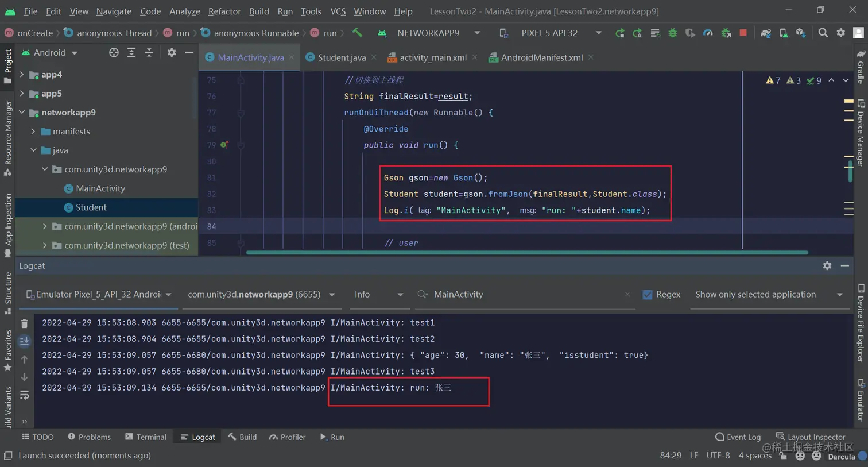This screenshot has width=868, height=467.
Task: Expand the manifests folder
Action: coord(33,132)
